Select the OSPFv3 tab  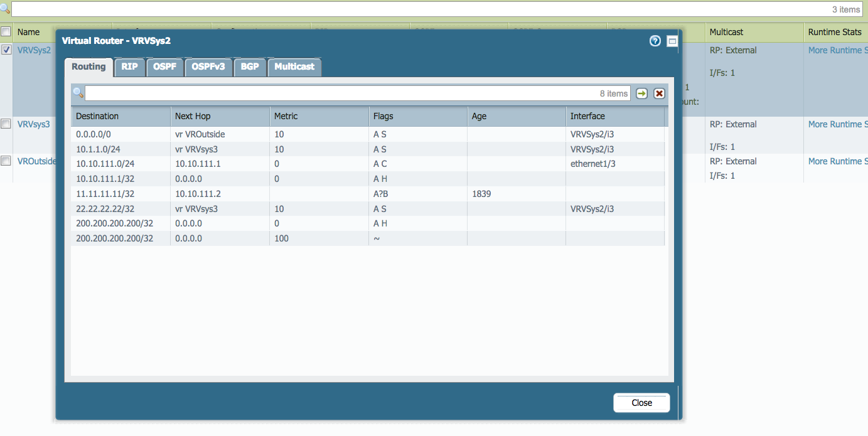click(208, 66)
